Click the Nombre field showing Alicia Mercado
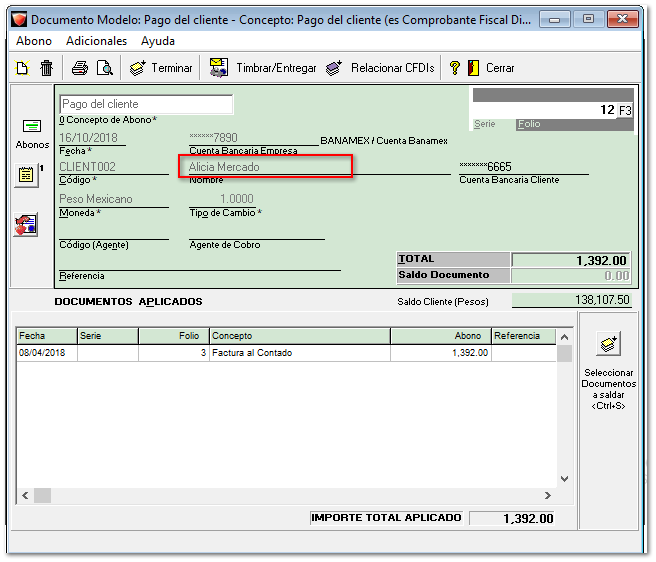The height and width of the screenshot is (562, 656). click(x=266, y=167)
